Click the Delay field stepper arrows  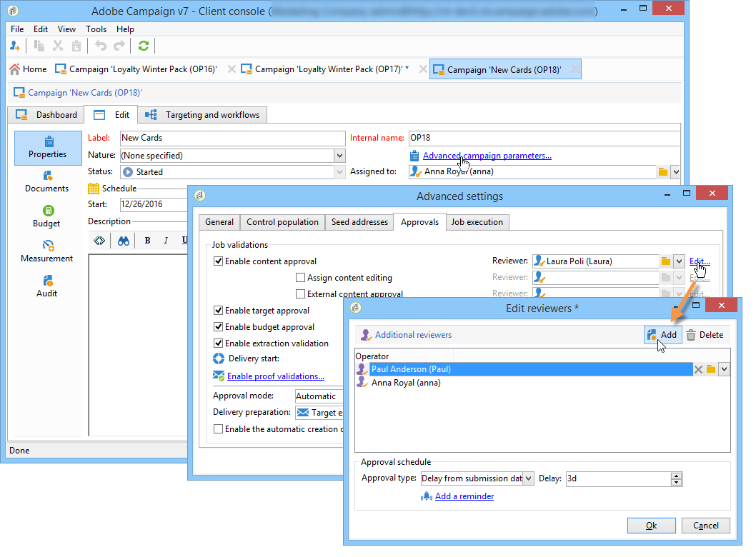tap(677, 479)
